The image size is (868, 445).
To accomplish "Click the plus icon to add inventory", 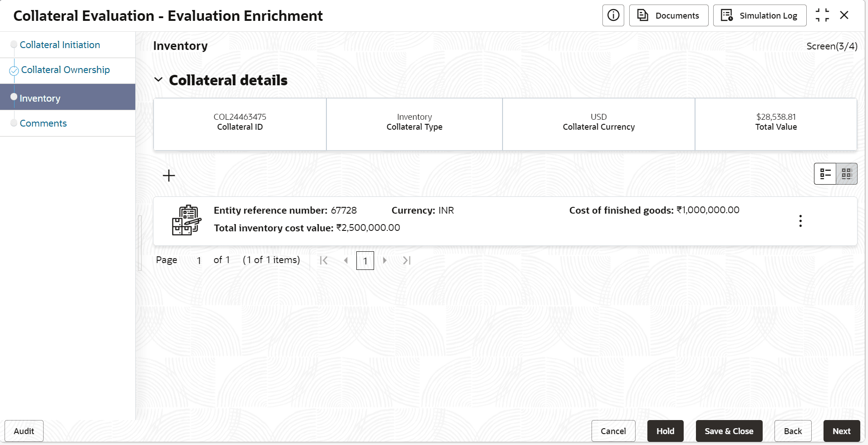I will pyautogui.click(x=169, y=176).
